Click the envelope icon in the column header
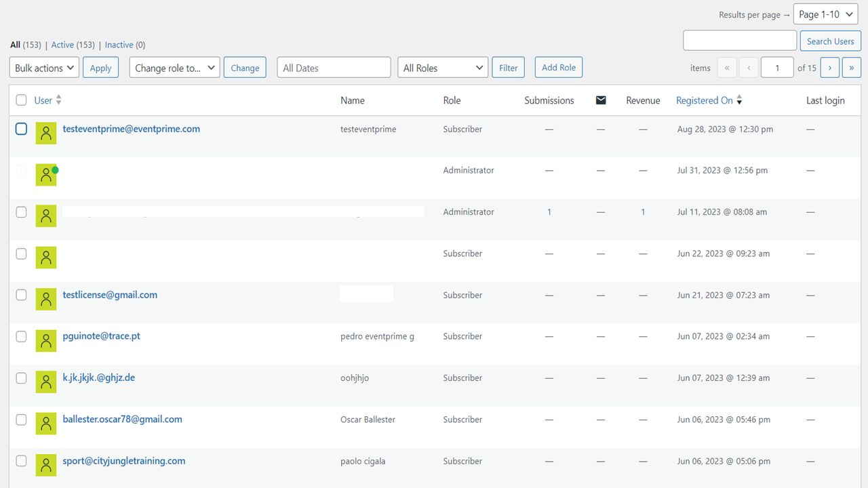Image resolution: width=868 pixels, height=488 pixels. pos(600,100)
